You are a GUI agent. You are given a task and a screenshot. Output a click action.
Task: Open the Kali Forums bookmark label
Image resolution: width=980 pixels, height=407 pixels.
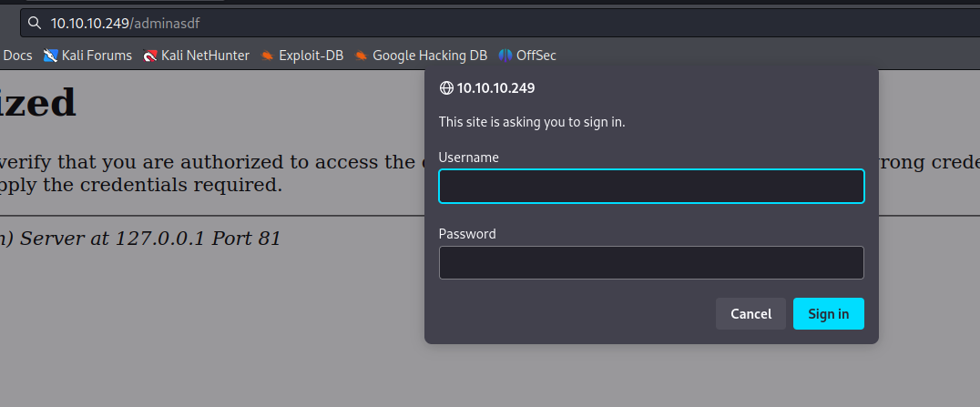97,56
